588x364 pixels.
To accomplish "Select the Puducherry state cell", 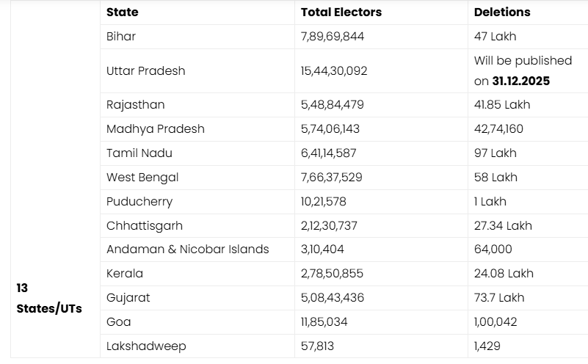I will click(139, 201).
